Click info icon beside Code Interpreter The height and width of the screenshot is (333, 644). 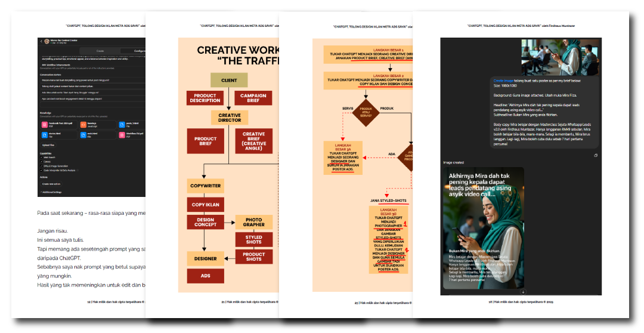click(x=78, y=170)
